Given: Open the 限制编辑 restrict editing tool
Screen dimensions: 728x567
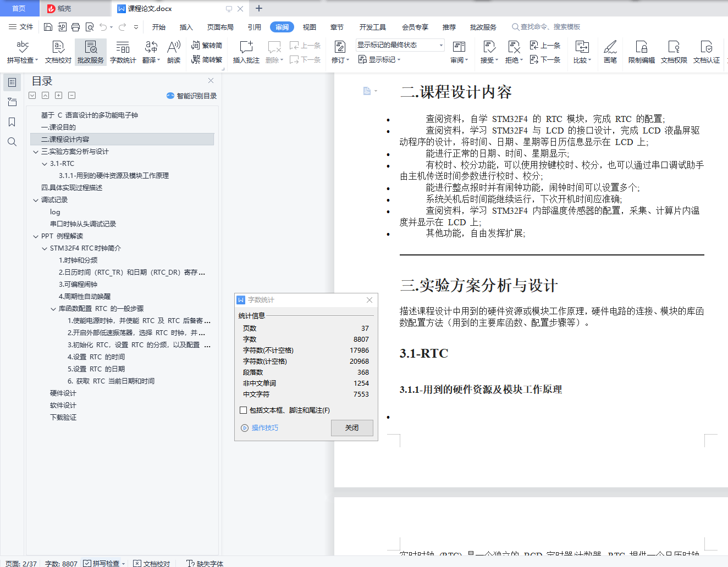Looking at the screenshot, I should click(642, 52).
